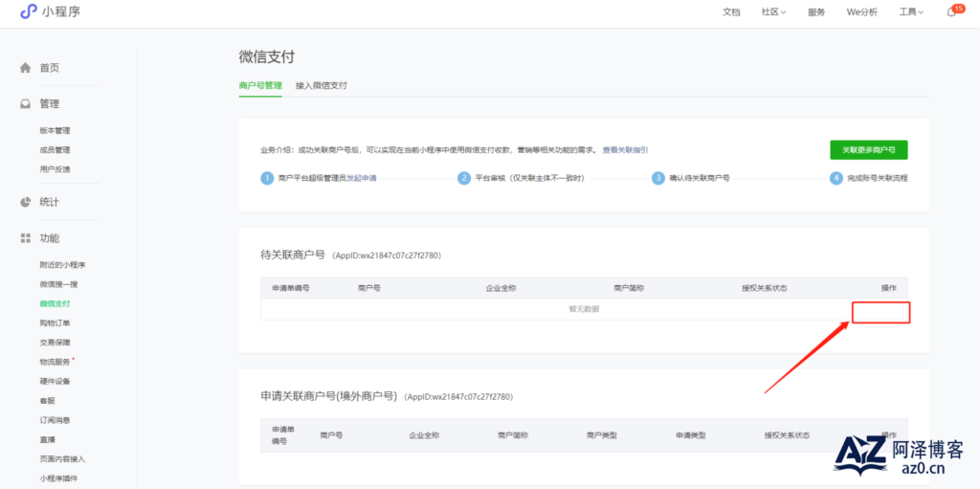
Task: Open 订阅消息 in sidebar
Action: pos(55,420)
